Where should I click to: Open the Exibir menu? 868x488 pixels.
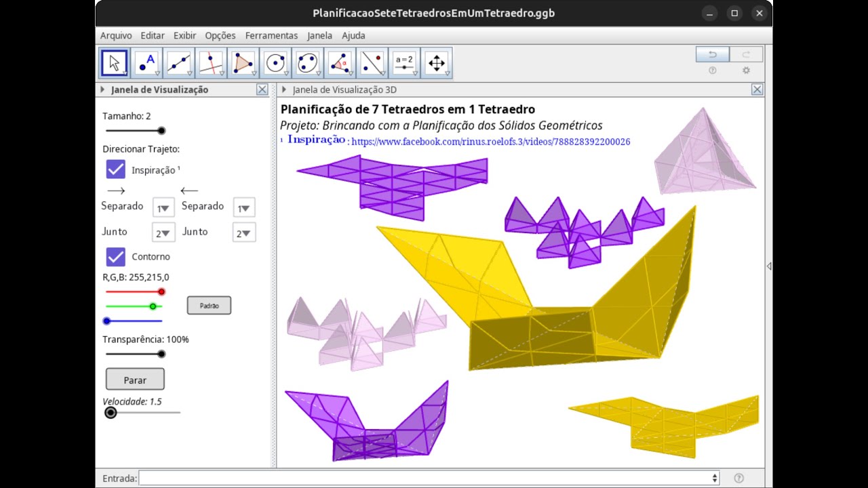[185, 36]
